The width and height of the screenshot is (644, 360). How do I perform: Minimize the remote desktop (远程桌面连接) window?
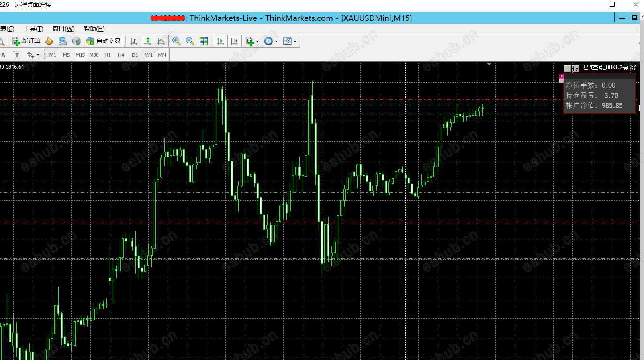[589, 4]
